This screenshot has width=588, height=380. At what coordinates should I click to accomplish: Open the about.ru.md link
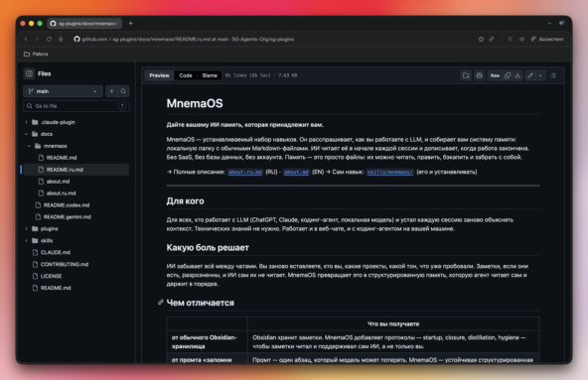click(245, 172)
